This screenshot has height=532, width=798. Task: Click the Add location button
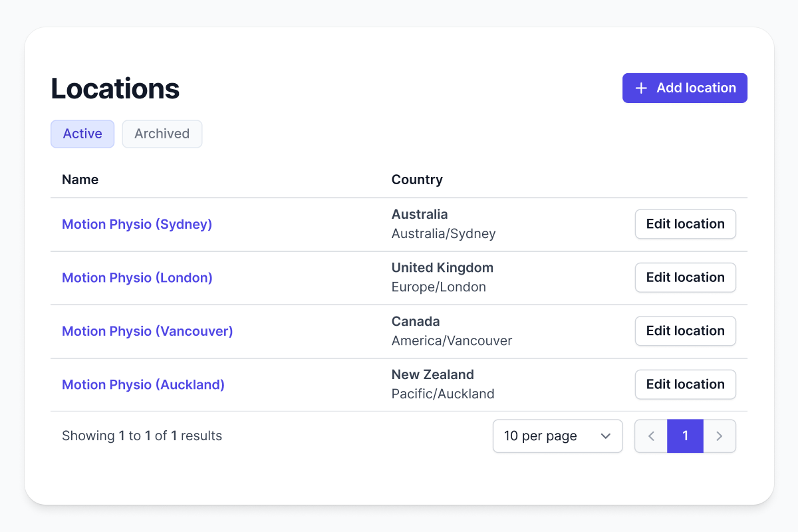click(684, 88)
